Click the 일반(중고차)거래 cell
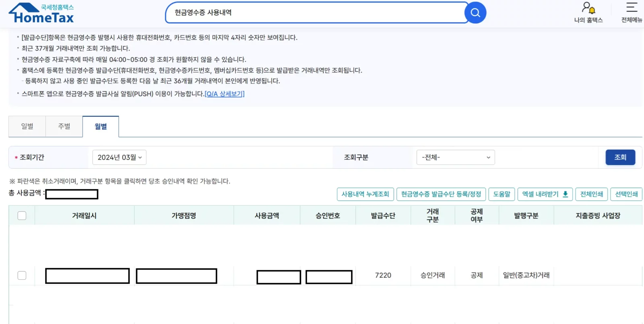The image size is (644, 324). click(526, 275)
